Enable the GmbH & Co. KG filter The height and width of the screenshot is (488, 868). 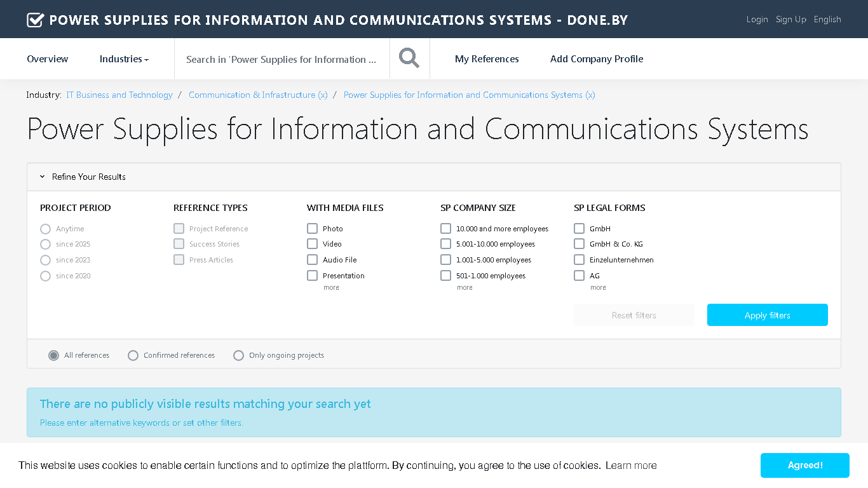[579, 243]
